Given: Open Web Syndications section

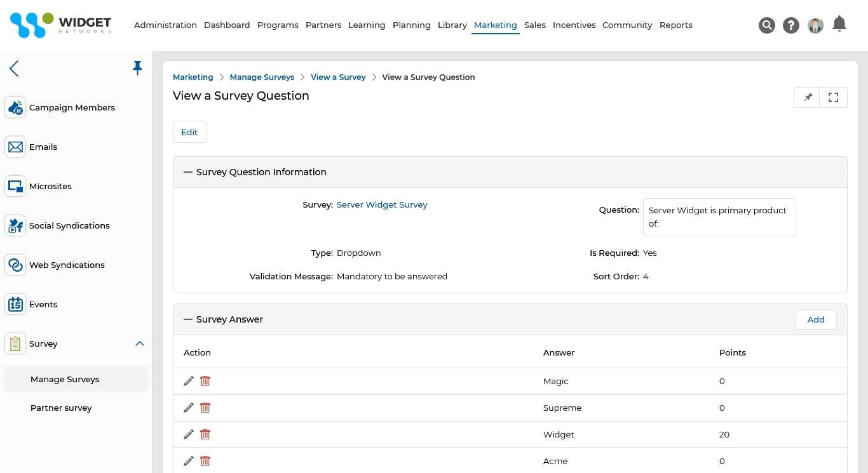Looking at the screenshot, I should coord(15,265).
